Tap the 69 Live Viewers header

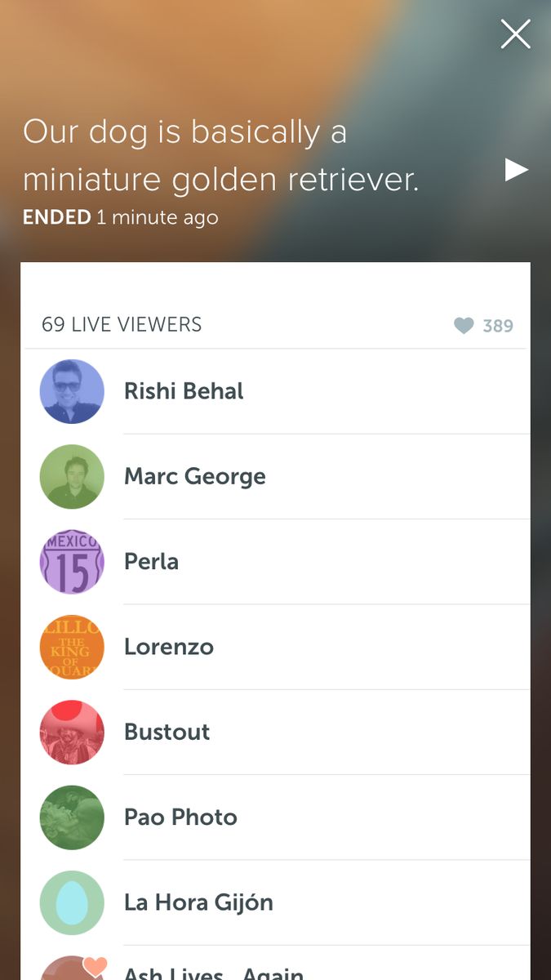coord(122,324)
